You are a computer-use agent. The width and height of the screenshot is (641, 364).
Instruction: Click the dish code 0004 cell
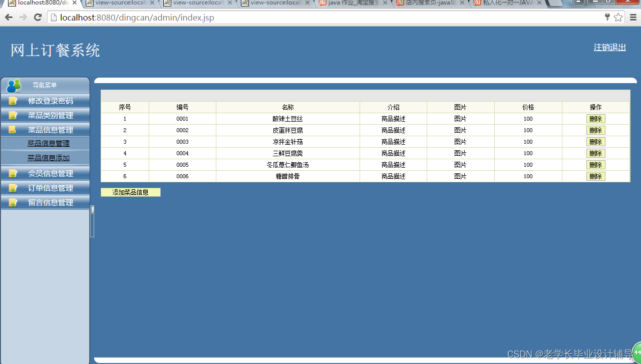tap(183, 153)
